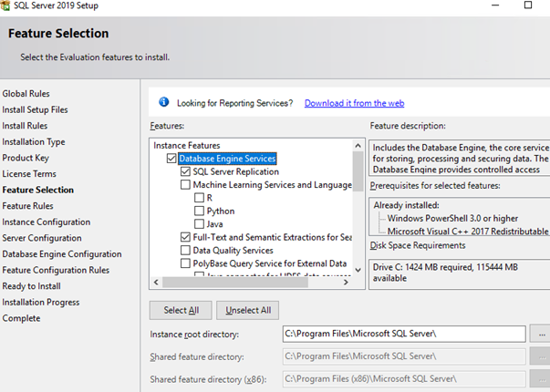The width and height of the screenshot is (550, 392).
Task: Click the blue information icon beside Reporting Services
Action: tap(164, 102)
